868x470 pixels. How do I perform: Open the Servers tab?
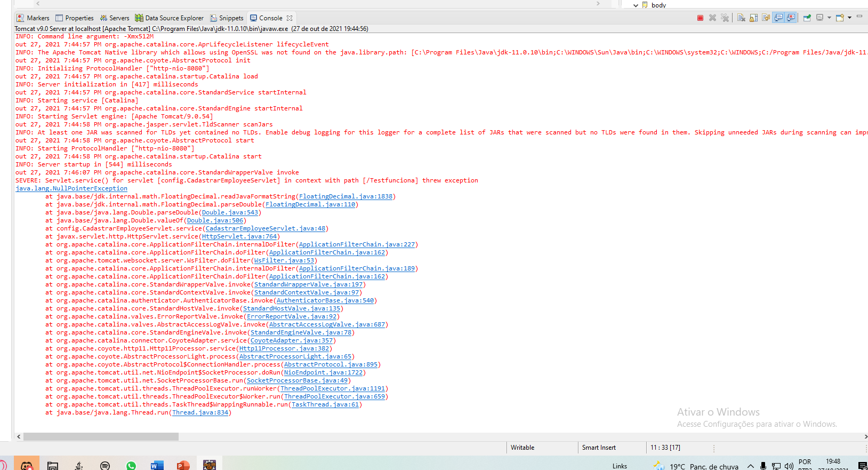115,18
